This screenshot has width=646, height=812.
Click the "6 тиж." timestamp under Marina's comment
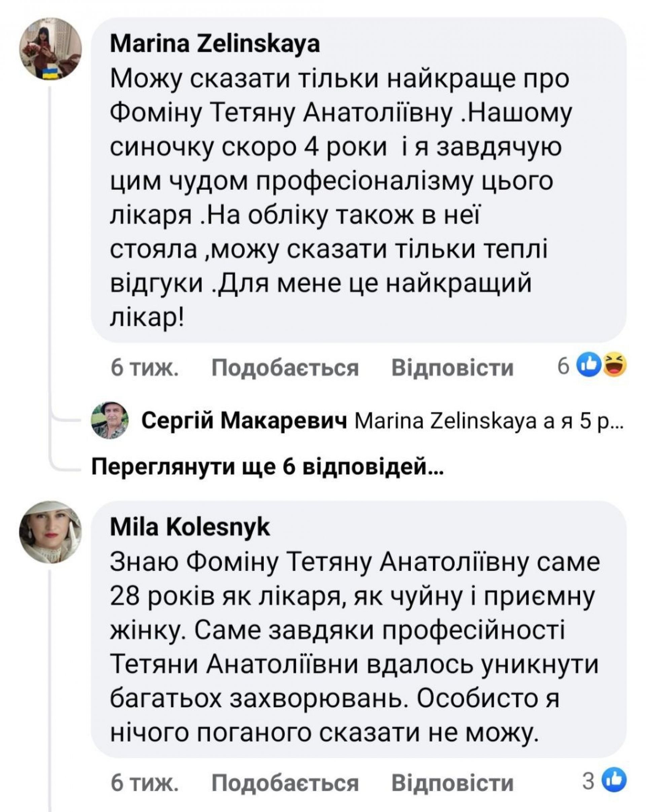pyautogui.click(x=145, y=368)
